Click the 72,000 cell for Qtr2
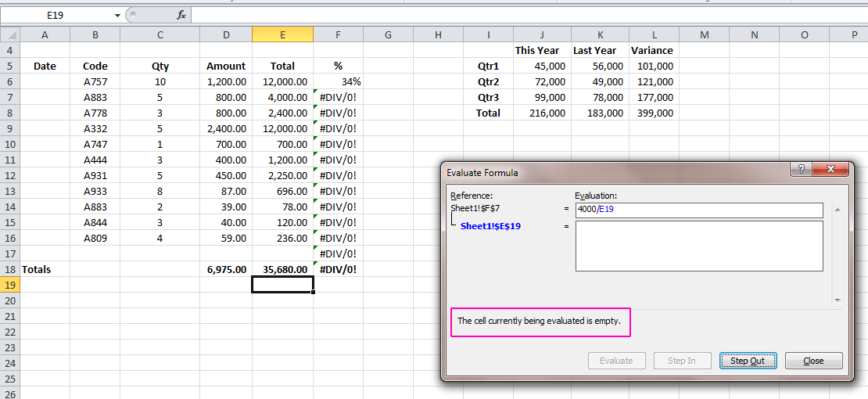This screenshot has height=399, width=868. coord(542,81)
